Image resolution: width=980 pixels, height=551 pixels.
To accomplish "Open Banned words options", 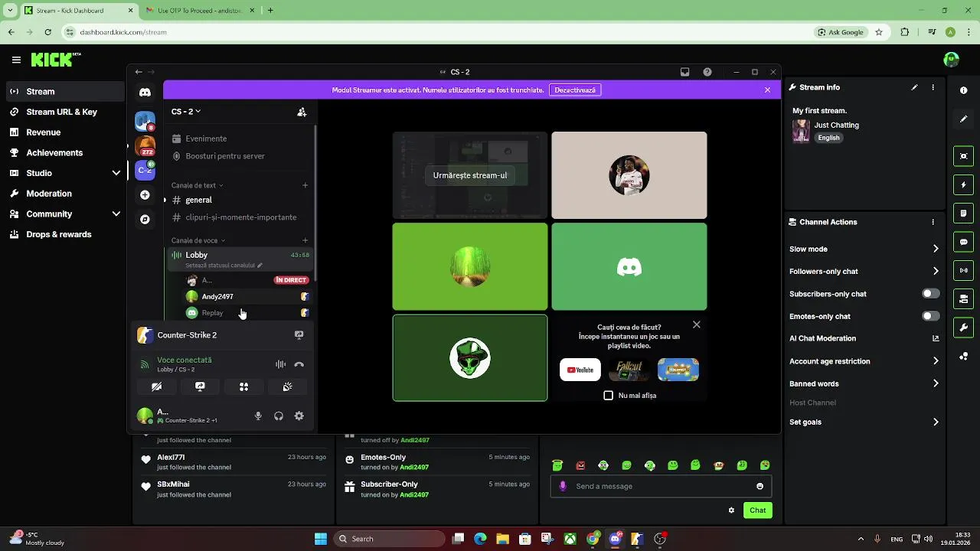I will 864,383.
